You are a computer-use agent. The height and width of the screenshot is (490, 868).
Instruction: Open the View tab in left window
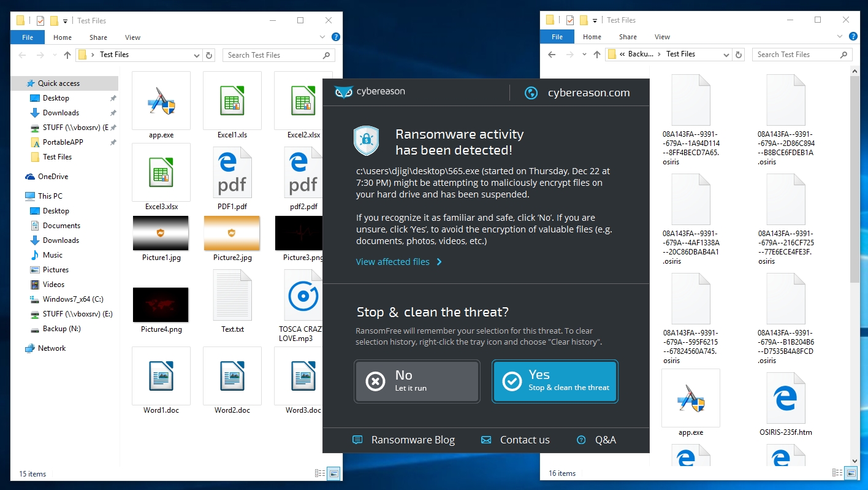132,37
